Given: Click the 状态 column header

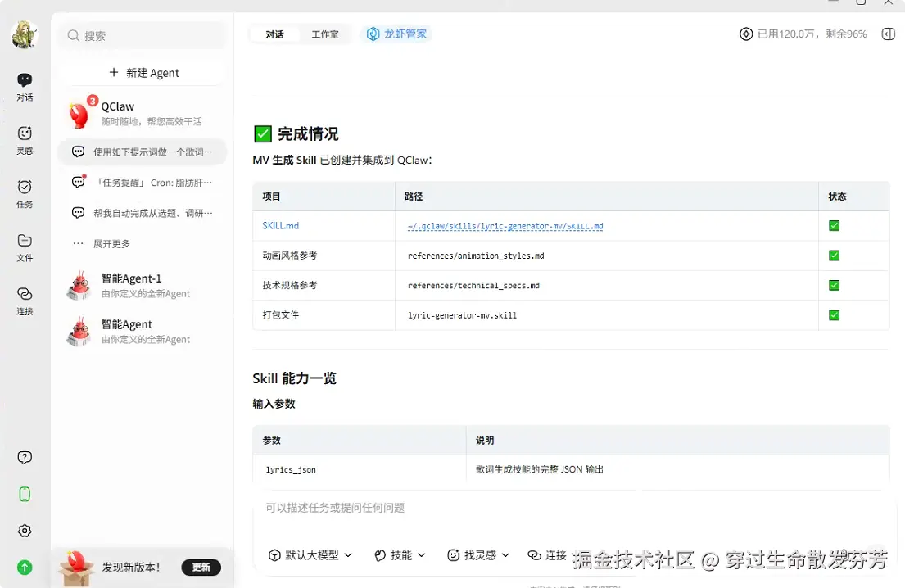Looking at the screenshot, I should (837, 197).
